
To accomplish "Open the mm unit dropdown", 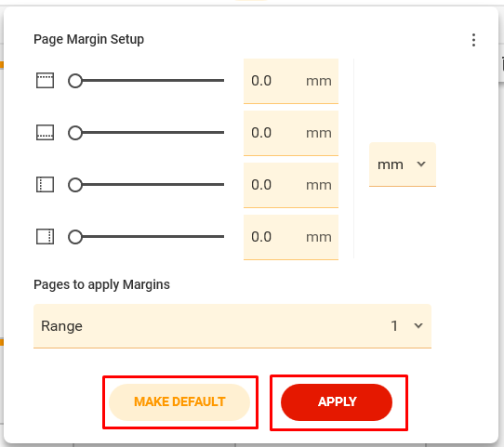I will [x=403, y=164].
